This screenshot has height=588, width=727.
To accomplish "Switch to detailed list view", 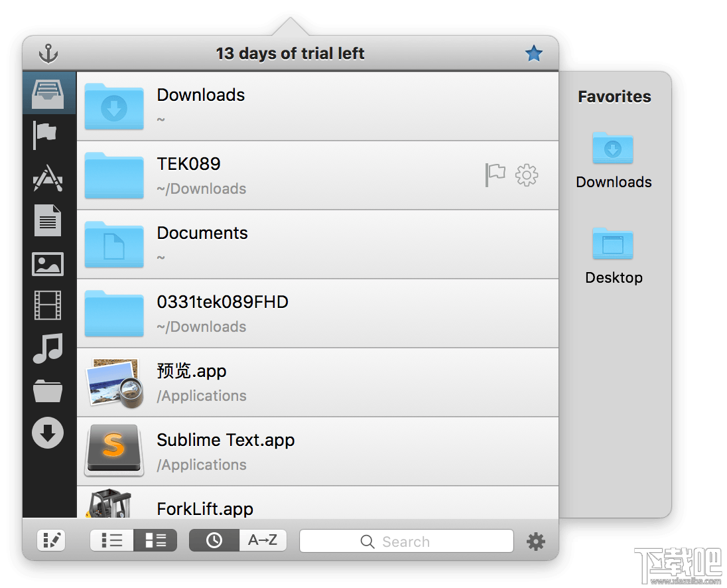I will pyautogui.click(x=155, y=540).
